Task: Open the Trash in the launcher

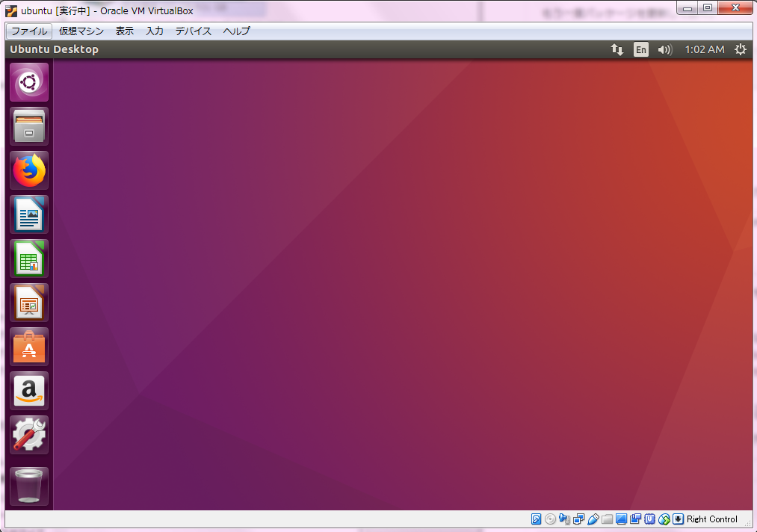Action: point(29,486)
